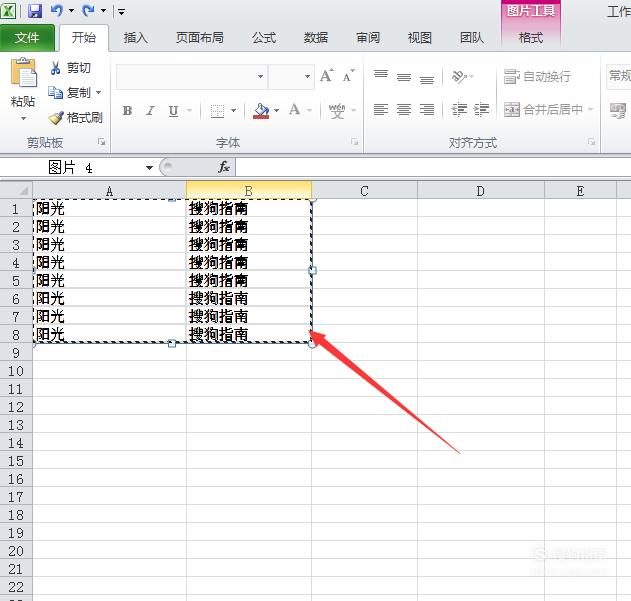
Task: Click the Decrease Font Size icon
Action: point(348,75)
